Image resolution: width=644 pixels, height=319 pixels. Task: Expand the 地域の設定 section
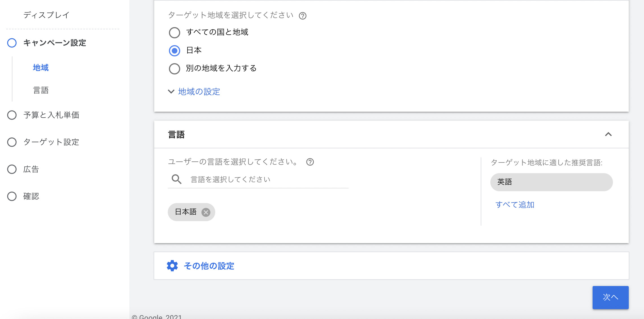coord(199,91)
